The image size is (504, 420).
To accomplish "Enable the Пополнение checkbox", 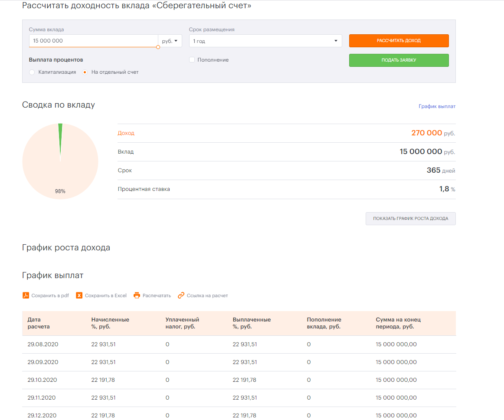I will (x=192, y=60).
